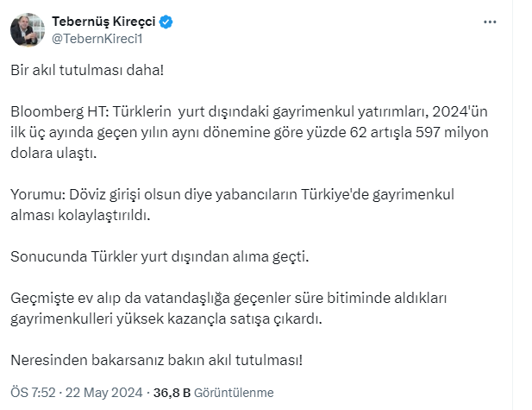Click the display name Tebernüş Kireççi

pyautogui.click(x=103, y=22)
